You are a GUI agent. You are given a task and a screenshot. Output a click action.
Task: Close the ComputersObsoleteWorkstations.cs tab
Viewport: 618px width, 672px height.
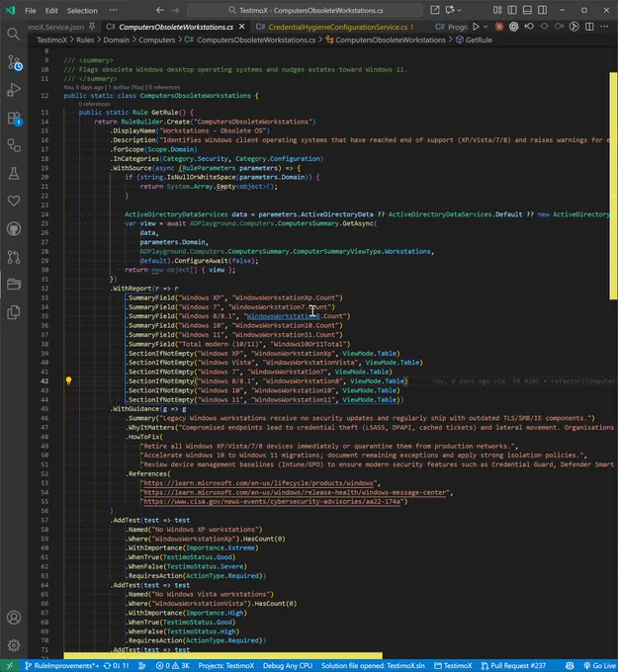point(242,27)
